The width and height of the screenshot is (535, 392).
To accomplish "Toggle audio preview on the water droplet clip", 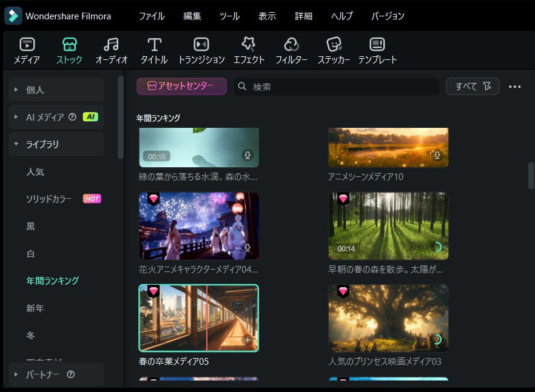I will (247, 156).
